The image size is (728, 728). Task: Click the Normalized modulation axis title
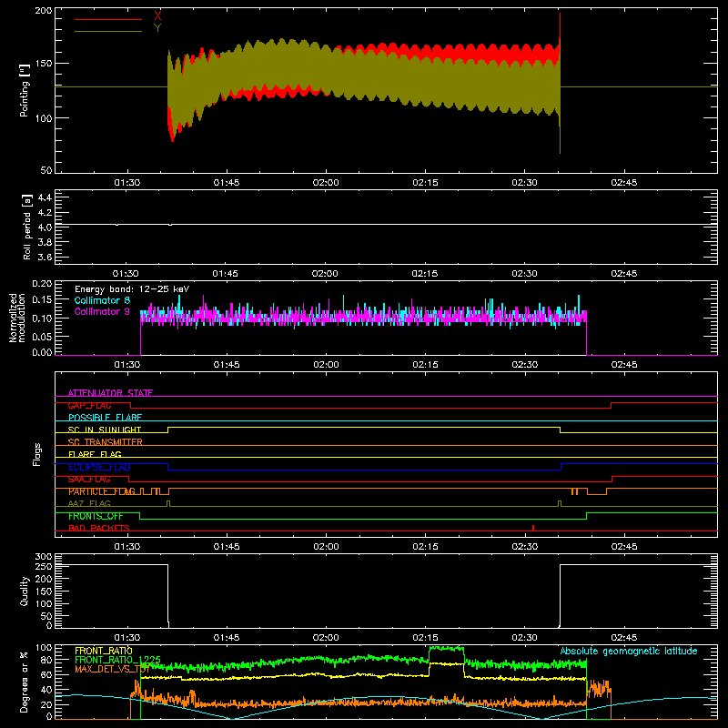click(x=17, y=318)
